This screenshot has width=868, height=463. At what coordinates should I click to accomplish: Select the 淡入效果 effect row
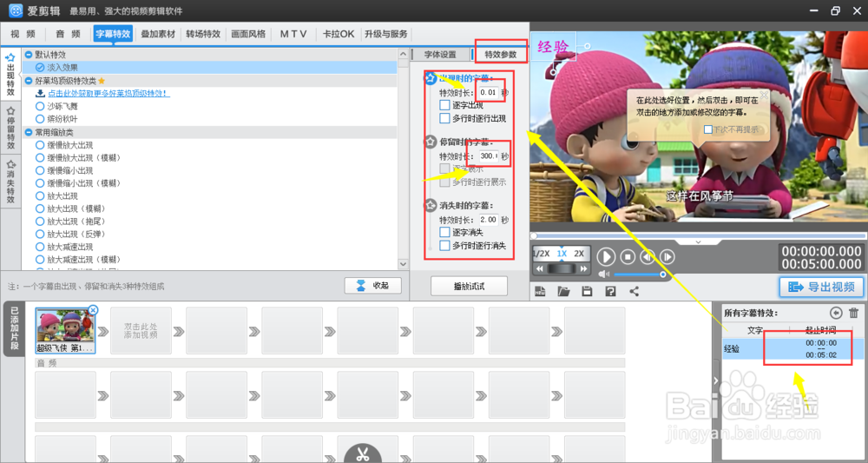pyautogui.click(x=209, y=68)
